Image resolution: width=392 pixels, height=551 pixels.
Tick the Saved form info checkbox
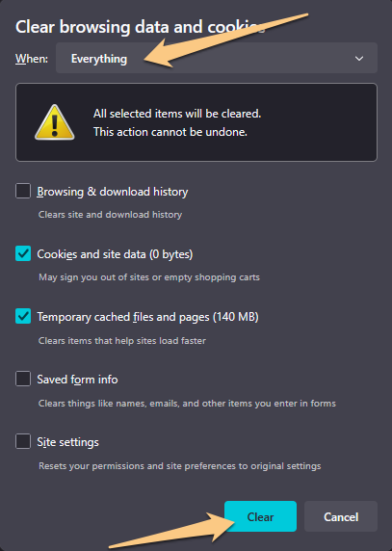pos(23,380)
